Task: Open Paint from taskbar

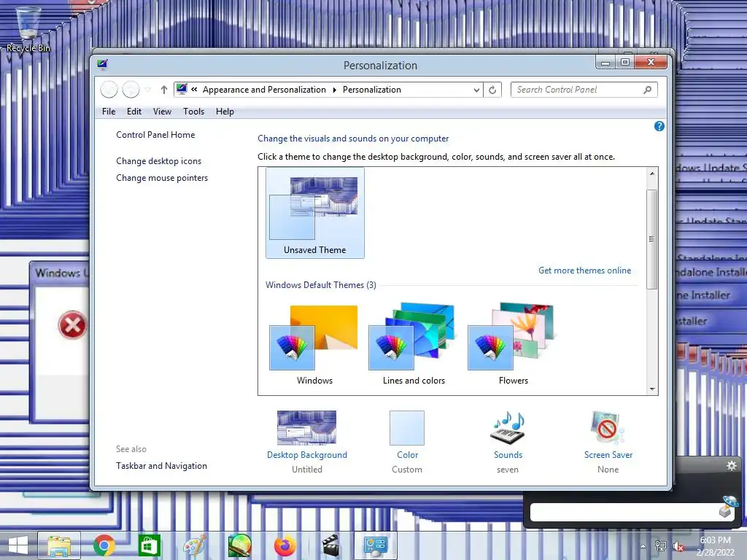Action: click(194, 545)
